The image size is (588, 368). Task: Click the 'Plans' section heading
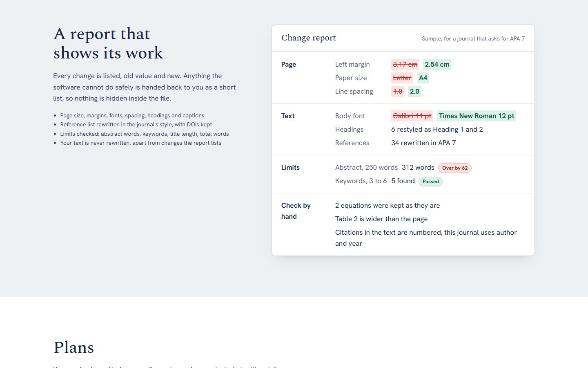coord(74,348)
